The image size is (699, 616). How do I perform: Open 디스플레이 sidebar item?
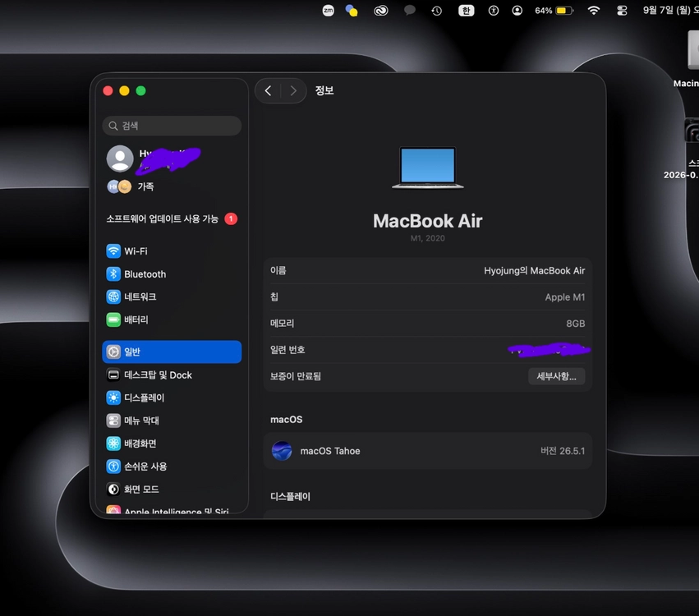(x=172, y=398)
